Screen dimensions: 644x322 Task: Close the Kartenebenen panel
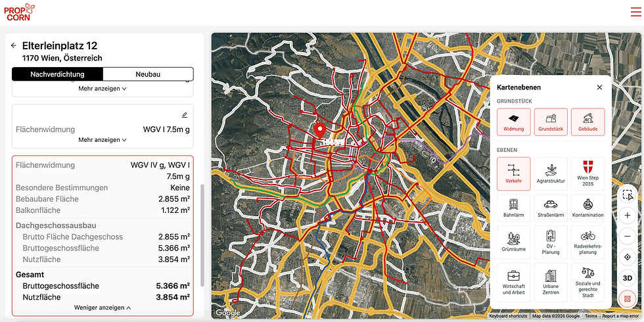599,87
